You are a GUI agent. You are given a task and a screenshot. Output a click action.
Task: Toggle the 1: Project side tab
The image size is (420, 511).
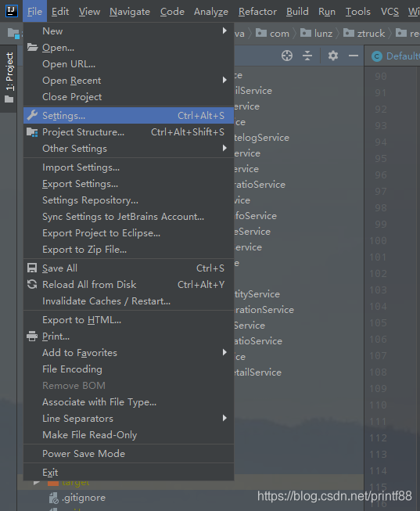point(9,77)
